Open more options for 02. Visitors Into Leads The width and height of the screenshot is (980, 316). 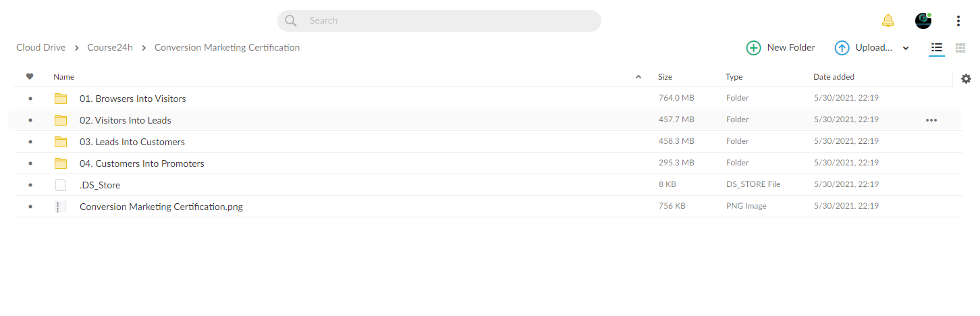click(x=931, y=120)
